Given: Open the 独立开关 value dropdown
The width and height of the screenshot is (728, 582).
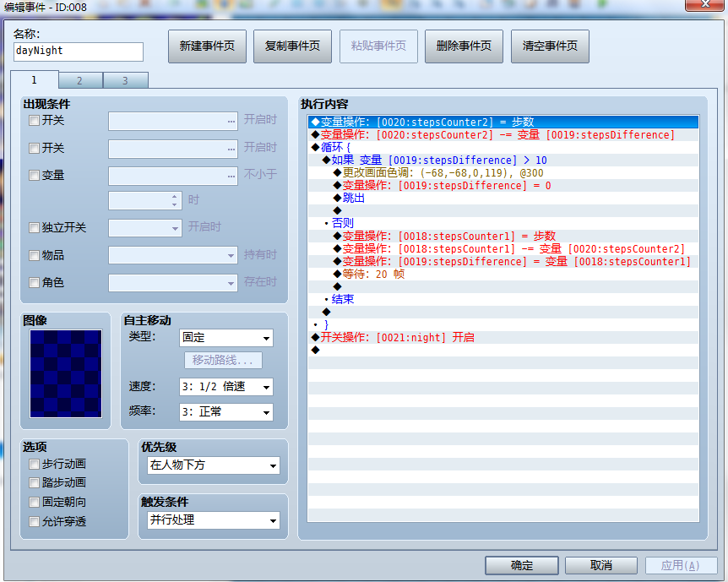Looking at the screenshot, I should click(145, 228).
